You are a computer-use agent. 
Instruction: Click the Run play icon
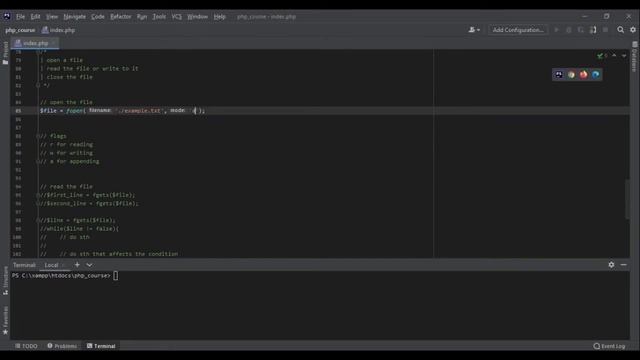(x=556, y=30)
